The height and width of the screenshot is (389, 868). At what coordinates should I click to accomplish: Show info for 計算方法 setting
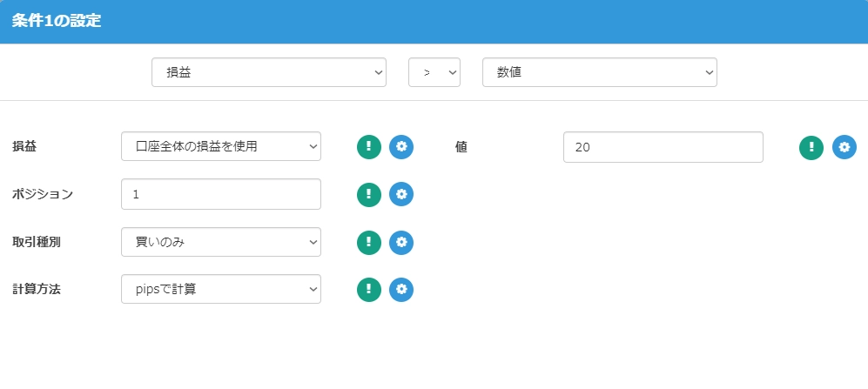(369, 290)
